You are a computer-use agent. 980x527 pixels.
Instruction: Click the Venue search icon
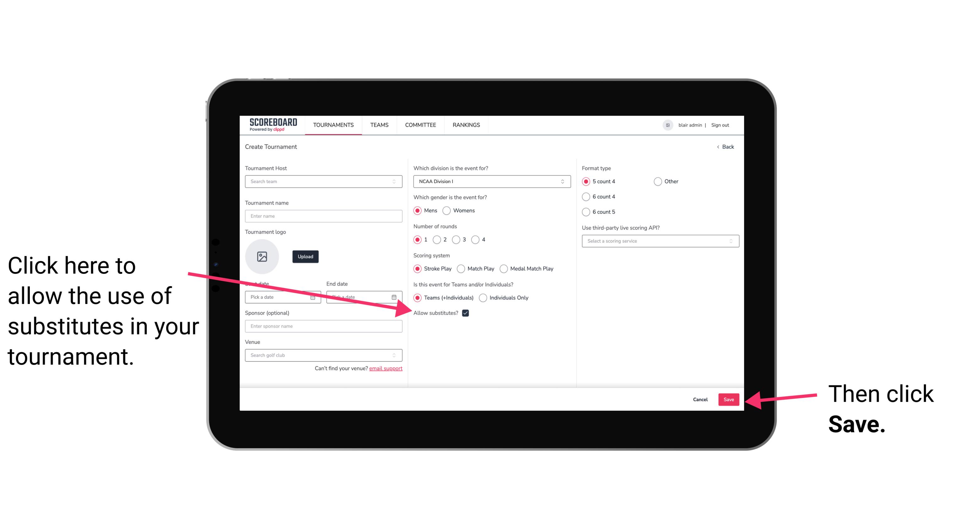coord(397,356)
